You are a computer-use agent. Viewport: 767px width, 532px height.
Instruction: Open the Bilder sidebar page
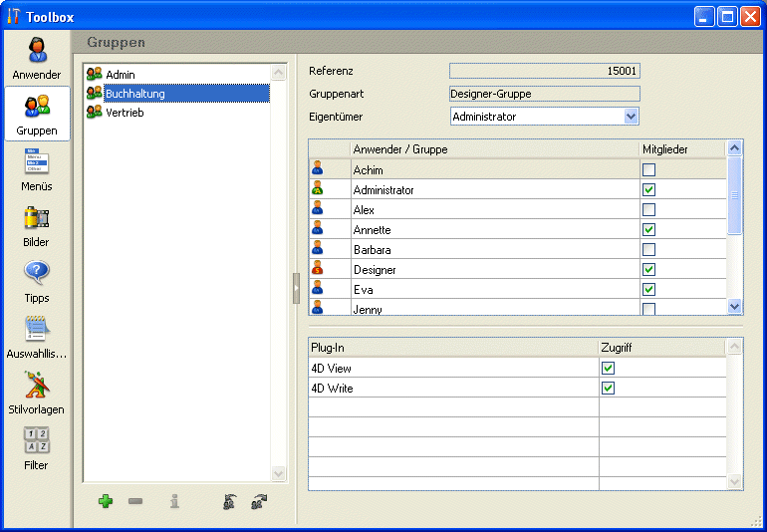coord(37,225)
